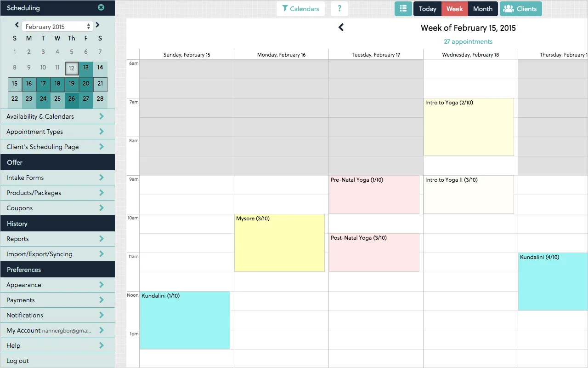Open the Intro to Yoga II (3/10) class
Image resolution: width=588 pixels, height=368 pixels.
pos(469,195)
